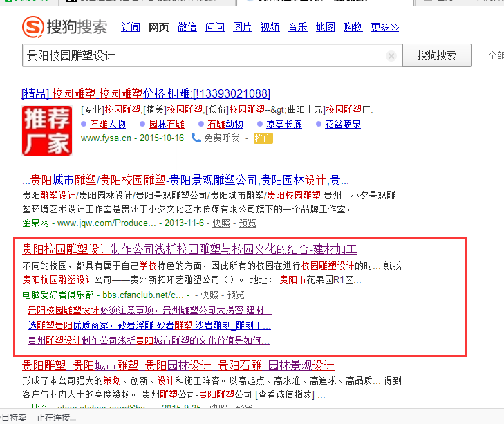504x424 pixels.
Task: Open the 贵阳校园雕塑设计必须注意事项 sublink
Action: pyautogui.click(x=150, y=310)
